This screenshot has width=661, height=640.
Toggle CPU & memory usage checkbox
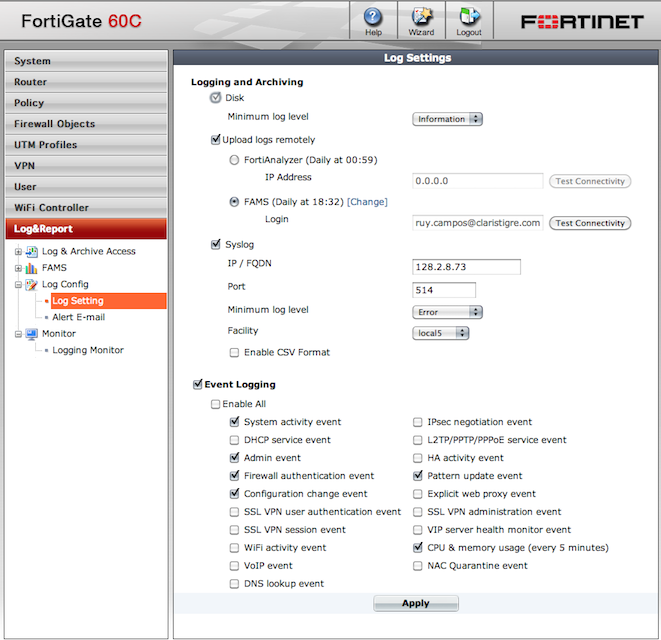point(418,547)
